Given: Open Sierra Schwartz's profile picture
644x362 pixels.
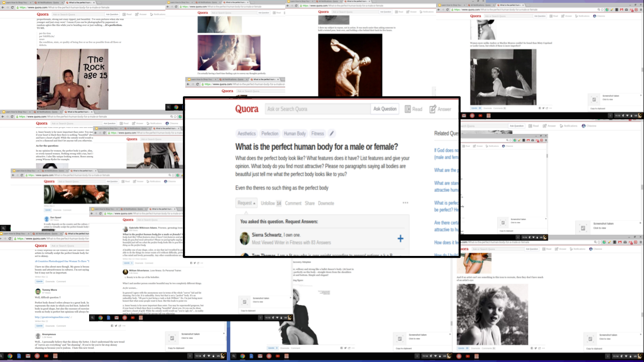Looking at the screenshot, I should [244, 239].
